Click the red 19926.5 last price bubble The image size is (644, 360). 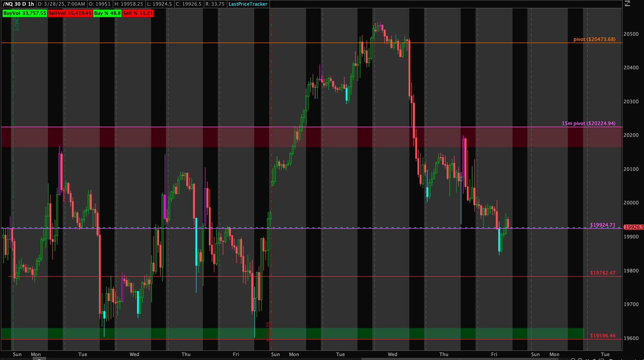633,227
